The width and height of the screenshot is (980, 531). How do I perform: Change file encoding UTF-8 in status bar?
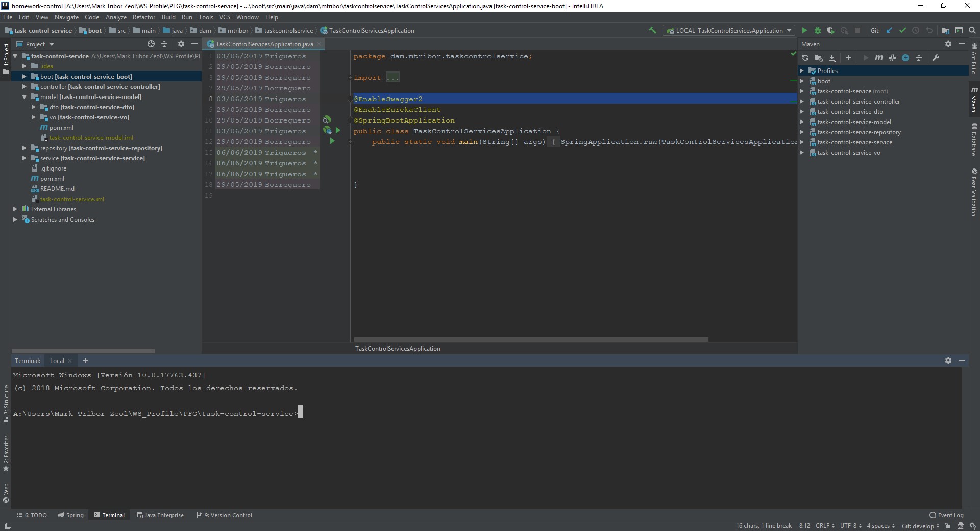pyautogui.click(x=850, y=526)
